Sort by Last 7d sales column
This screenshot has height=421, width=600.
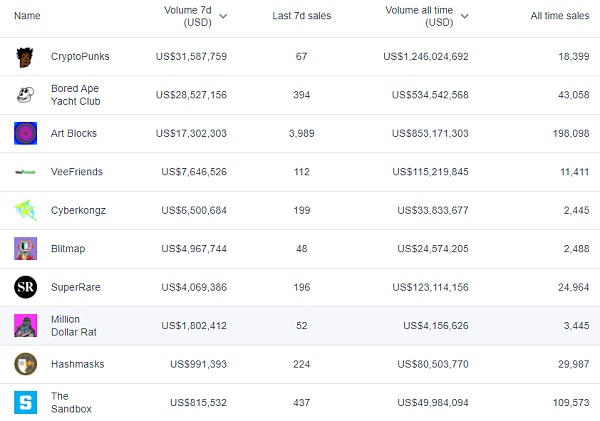[x=301, y=16]
